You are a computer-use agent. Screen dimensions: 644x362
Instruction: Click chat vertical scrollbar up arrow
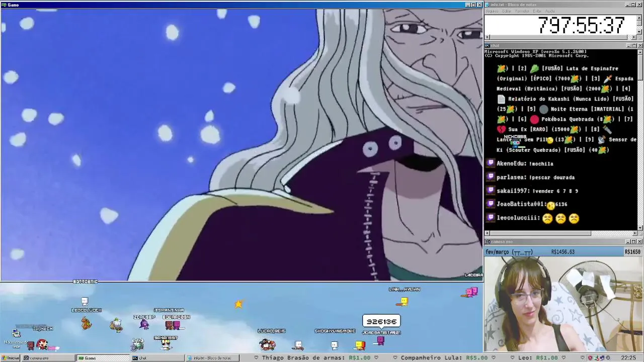pyautogui.click(x=640, y=52)
